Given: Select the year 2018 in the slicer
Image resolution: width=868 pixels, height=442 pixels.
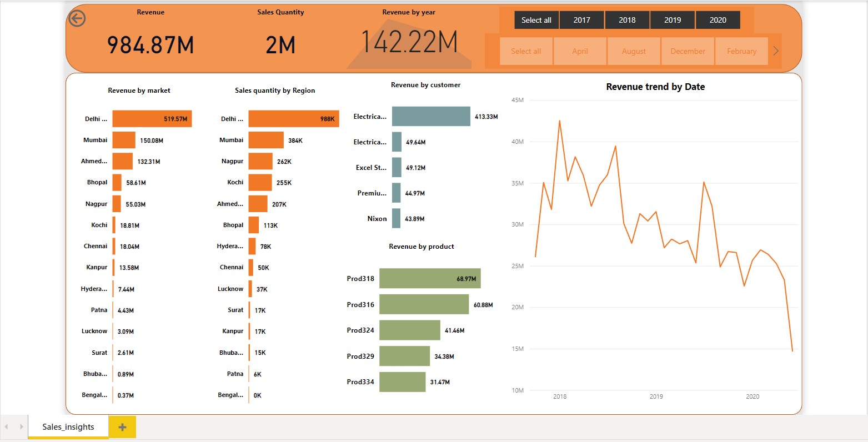Looking at the screenshot, I should tap(627, 19).
